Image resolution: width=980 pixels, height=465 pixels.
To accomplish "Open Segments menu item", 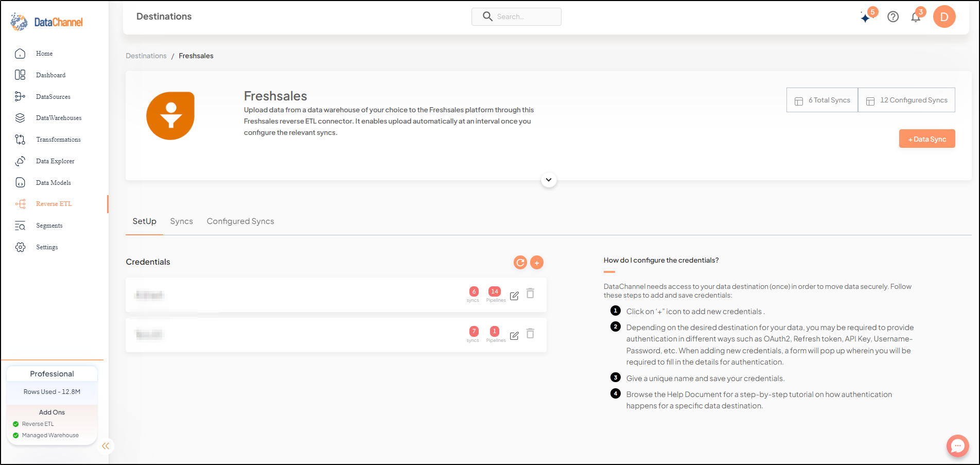I will [x=49, y=226].
